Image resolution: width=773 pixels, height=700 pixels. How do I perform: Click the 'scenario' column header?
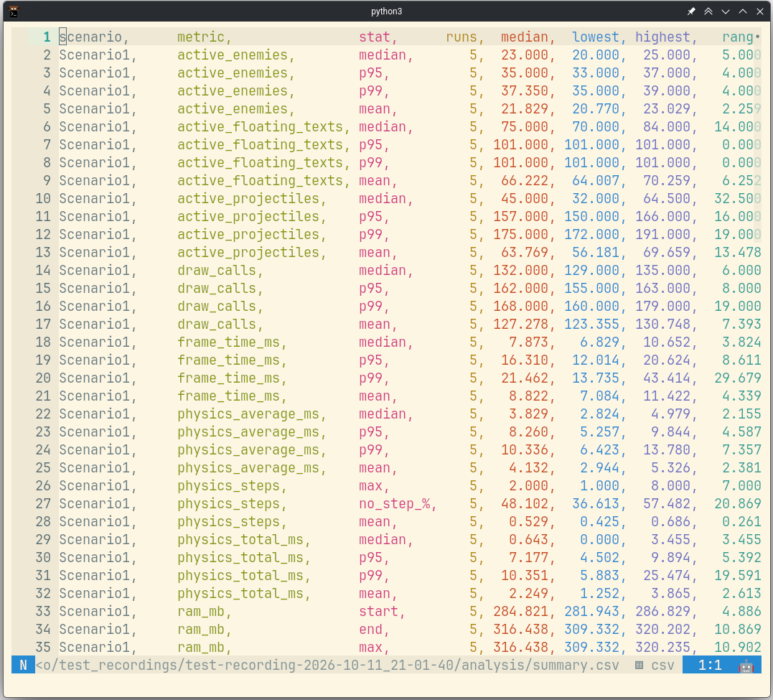click(90, 37)
